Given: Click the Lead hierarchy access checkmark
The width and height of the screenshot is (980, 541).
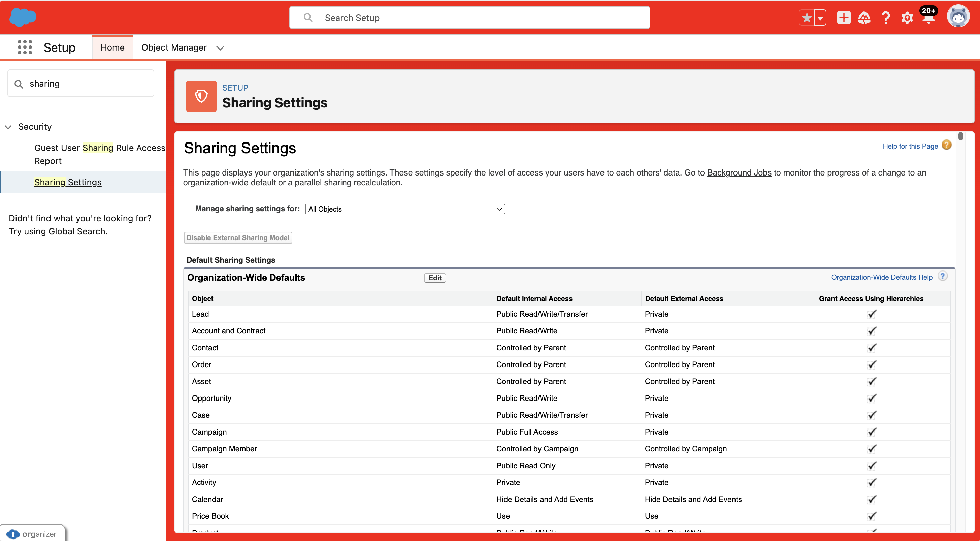Looking at the screenshot, I should [x=871, y=314].
